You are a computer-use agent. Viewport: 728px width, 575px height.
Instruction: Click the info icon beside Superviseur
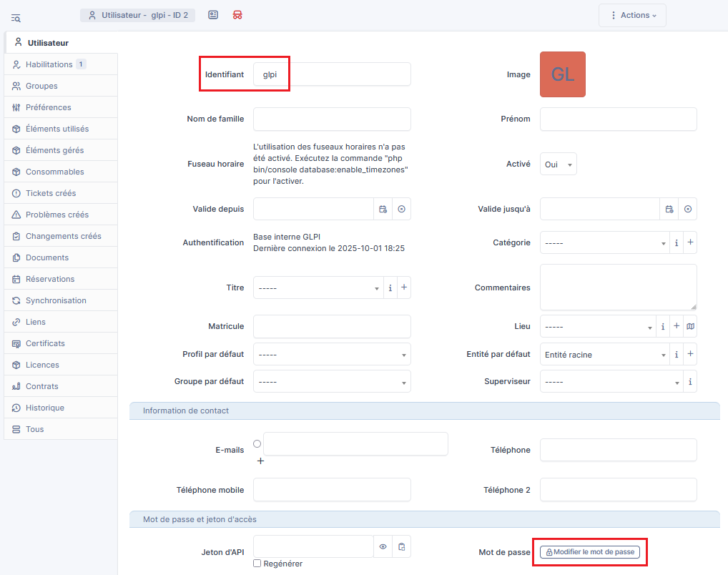pos(690,382)
